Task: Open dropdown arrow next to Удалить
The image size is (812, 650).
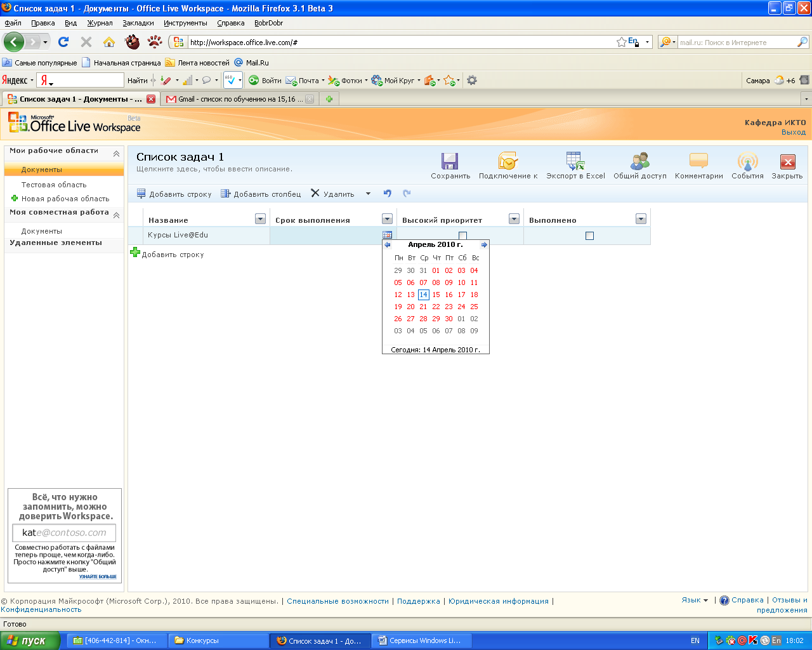Action: (368, 194)
